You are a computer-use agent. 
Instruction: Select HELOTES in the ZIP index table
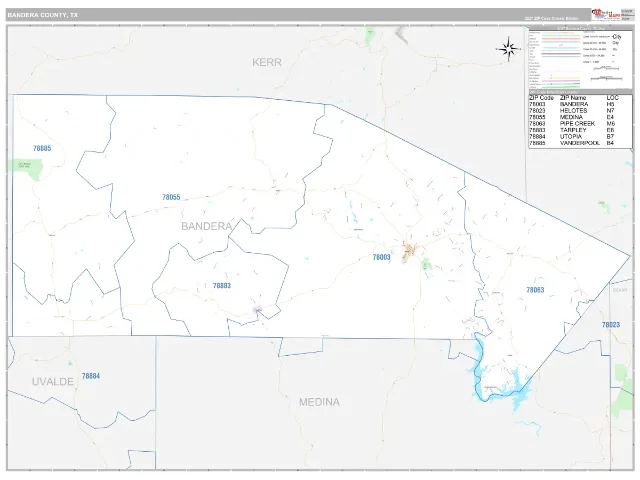pyautogui.click(x=573, y=111)
